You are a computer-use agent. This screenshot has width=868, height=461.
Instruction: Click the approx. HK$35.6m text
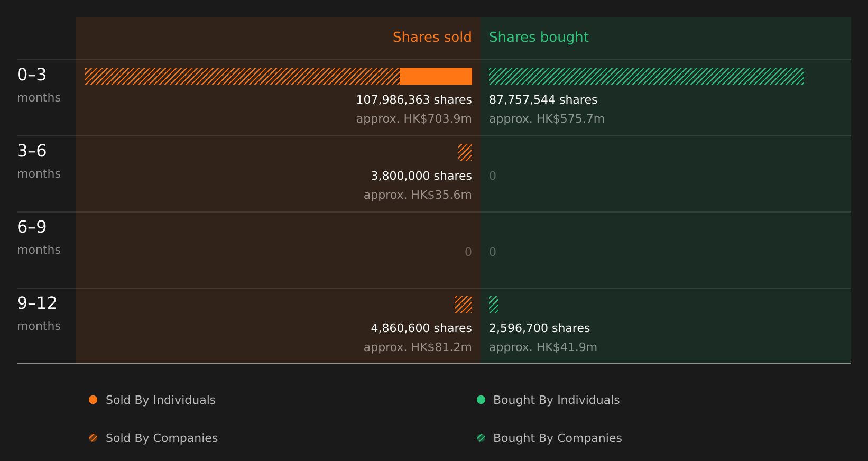click(418, 195)
